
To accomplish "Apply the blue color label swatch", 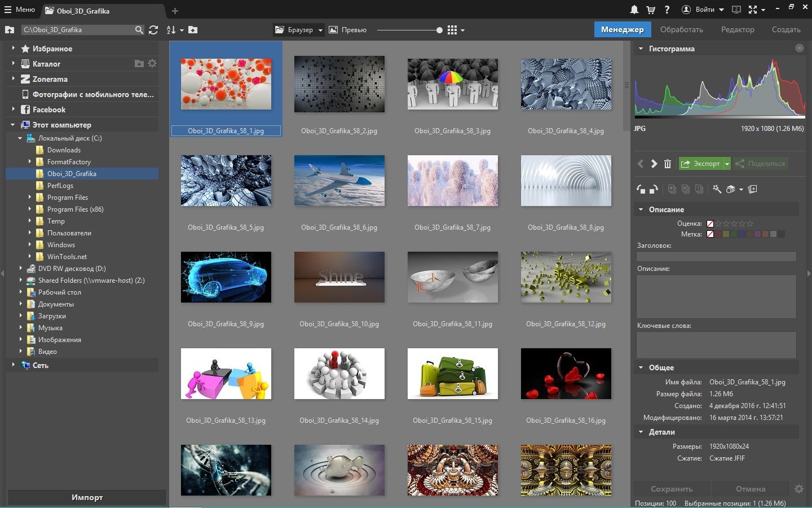I will pos(743,234).
